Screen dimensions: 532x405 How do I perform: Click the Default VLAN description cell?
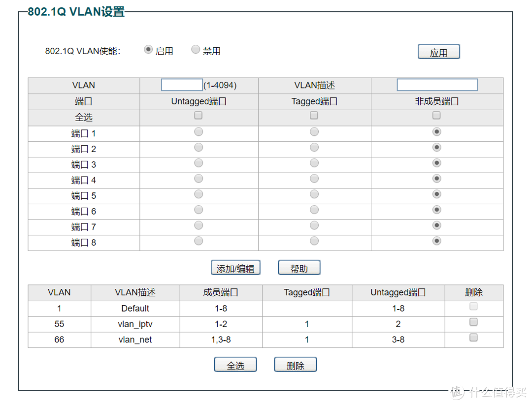pos(135,309)
